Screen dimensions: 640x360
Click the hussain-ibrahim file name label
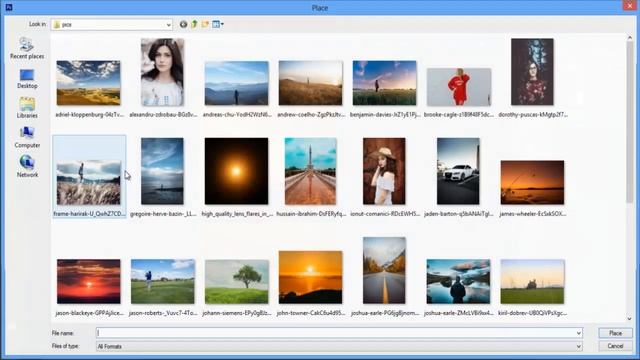[x=311, y=213]
